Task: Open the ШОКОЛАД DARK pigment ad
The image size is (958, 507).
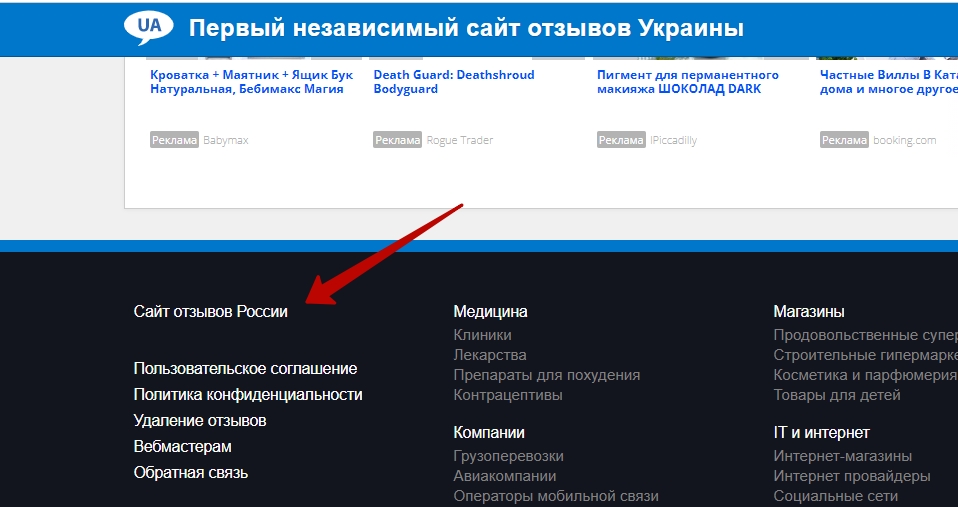Action: pyautogui.click(x=687, y=82)
